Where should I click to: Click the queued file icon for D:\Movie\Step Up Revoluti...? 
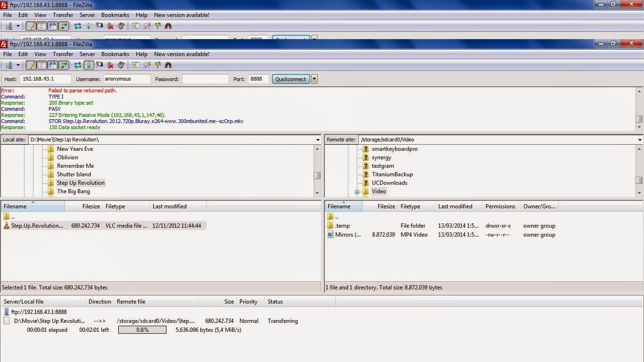coord(7,321)
